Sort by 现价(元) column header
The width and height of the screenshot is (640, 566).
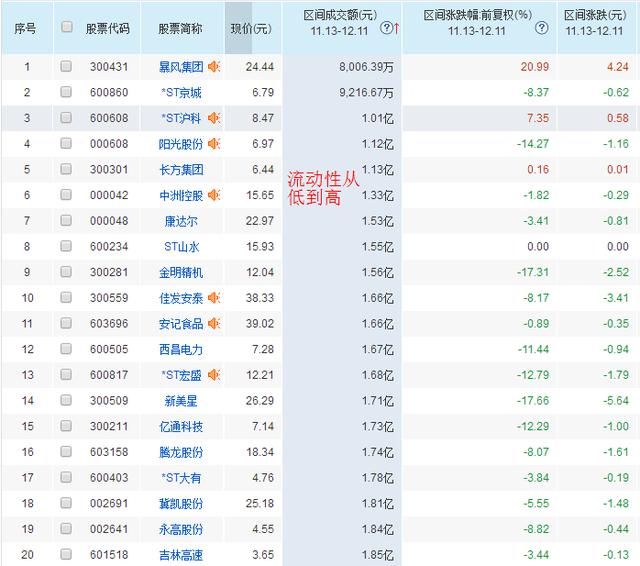pyautogui.click(x=251, y=29)
